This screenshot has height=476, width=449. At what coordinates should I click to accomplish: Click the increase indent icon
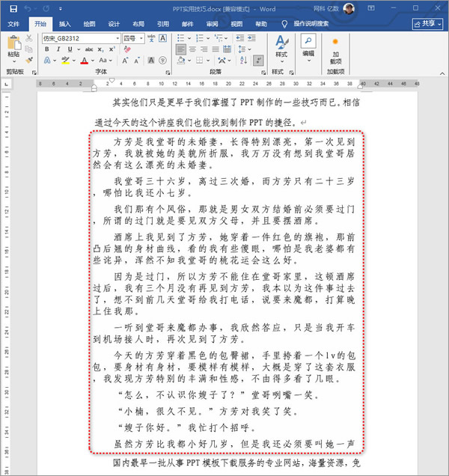[251, 38]
